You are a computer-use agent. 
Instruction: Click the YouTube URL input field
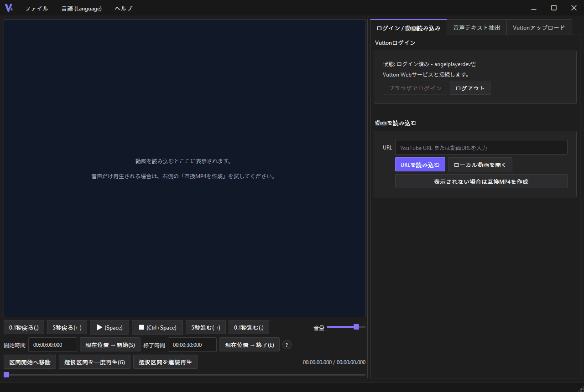pyautogui.click(x=481, y=147)
